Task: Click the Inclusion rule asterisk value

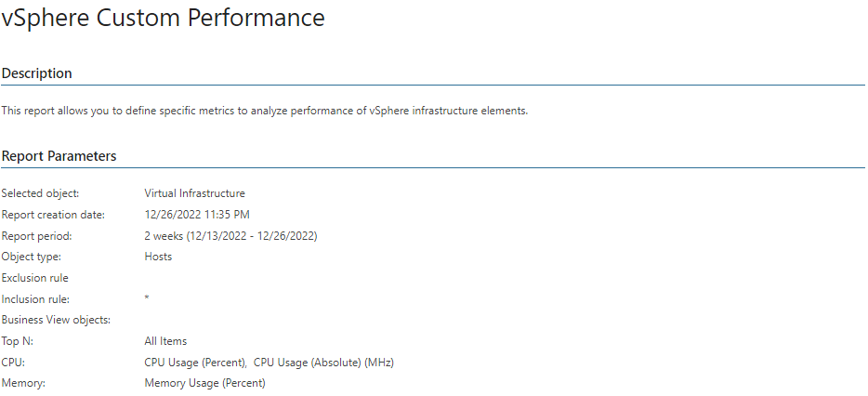Action: coord(147,298)
